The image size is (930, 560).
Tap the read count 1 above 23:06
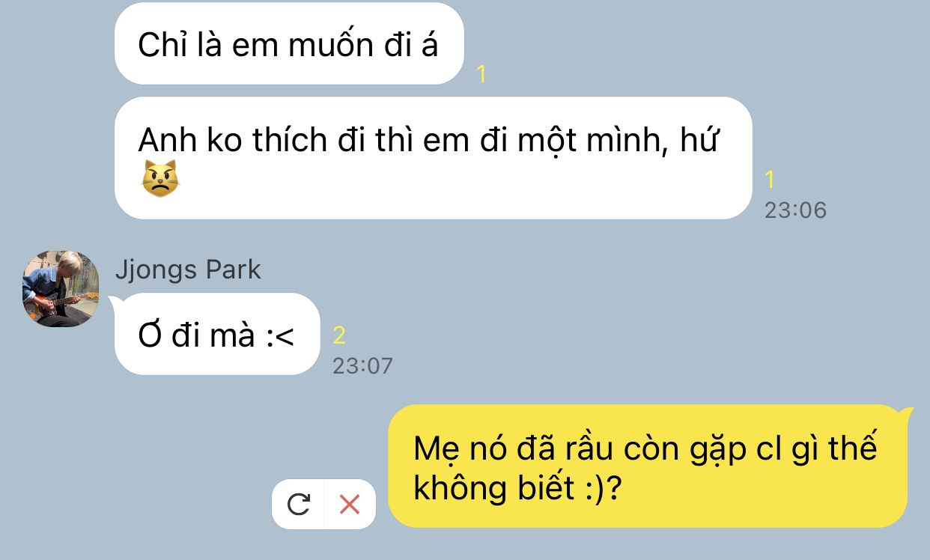[770, 180]
